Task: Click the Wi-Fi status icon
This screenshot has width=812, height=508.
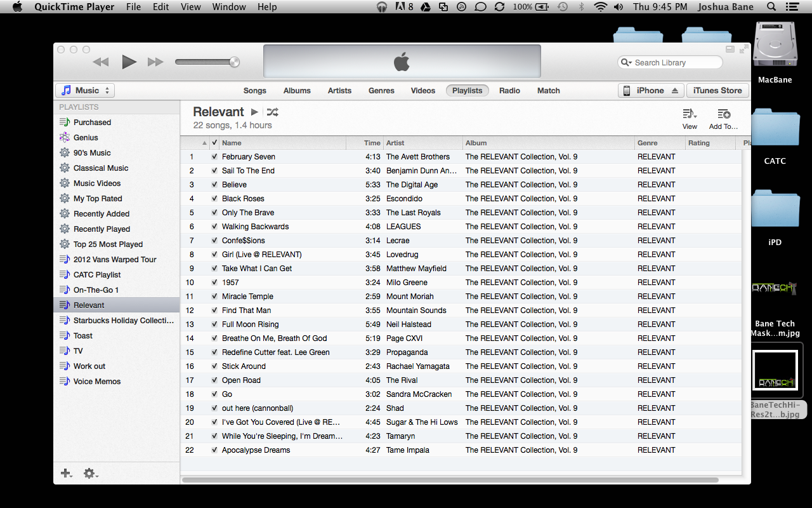Action: pyautogui.click(x=600, y=7)
